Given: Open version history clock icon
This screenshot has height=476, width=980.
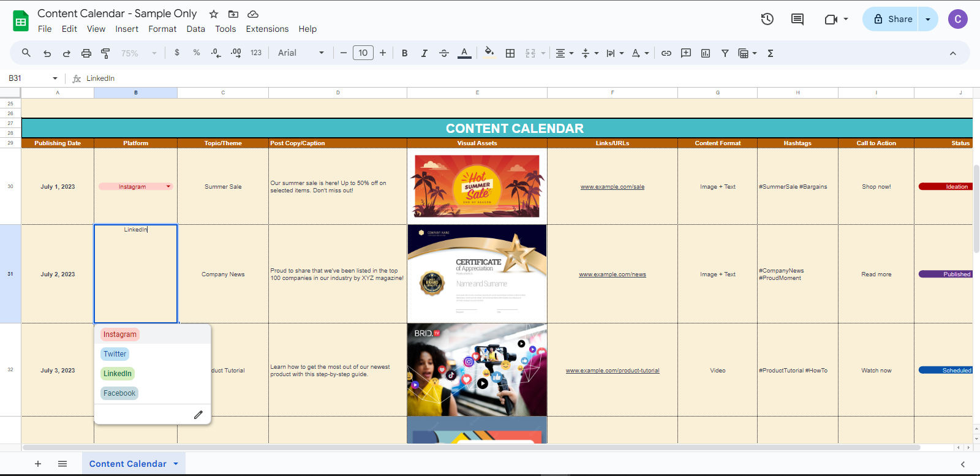Looking at the screenshot, I should point(767,19).
